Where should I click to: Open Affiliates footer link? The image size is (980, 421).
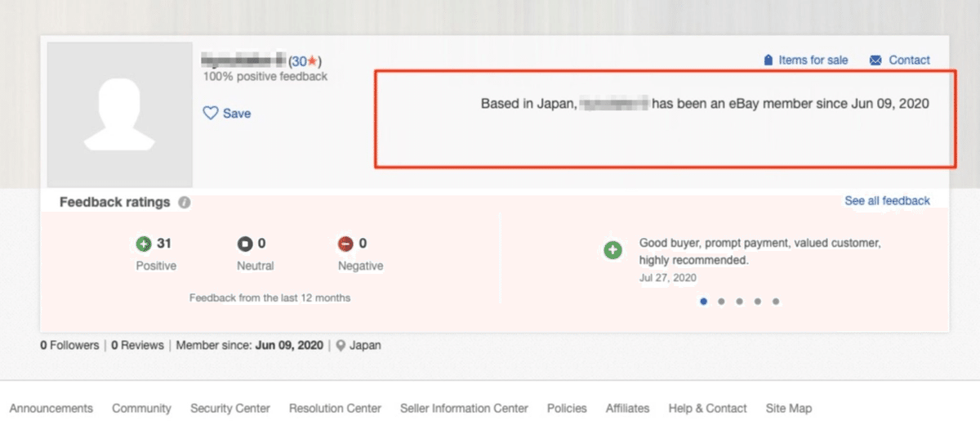[x=627, y=408]
